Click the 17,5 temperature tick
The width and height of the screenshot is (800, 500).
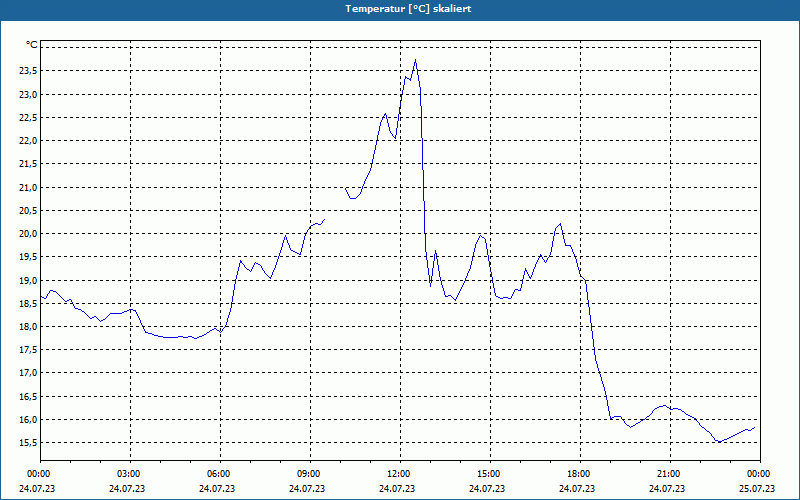click(28, 349)
